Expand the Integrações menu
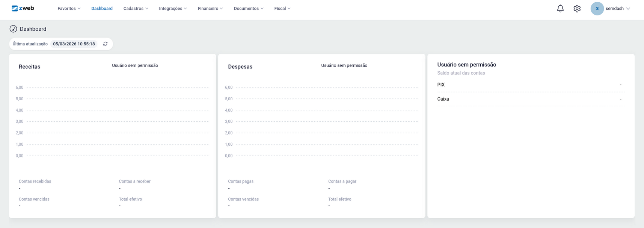The image size is (644, 228). pyautogui.click(x=173, y=8)
